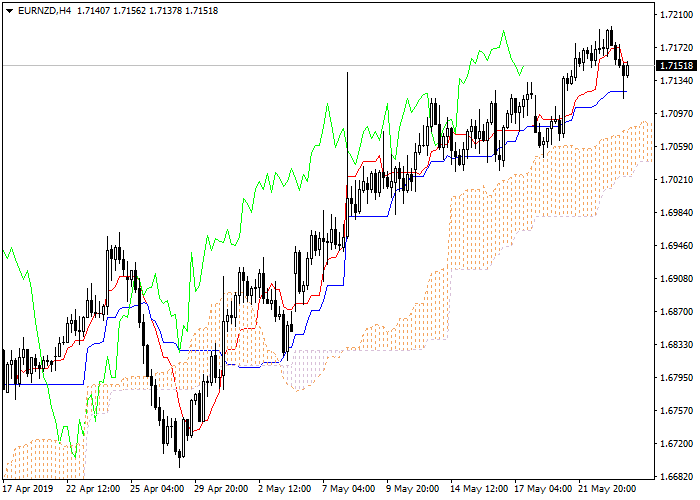Click the EURNZD,H4 symbol title text
The image size is (700, 500).
coord(44,11)
